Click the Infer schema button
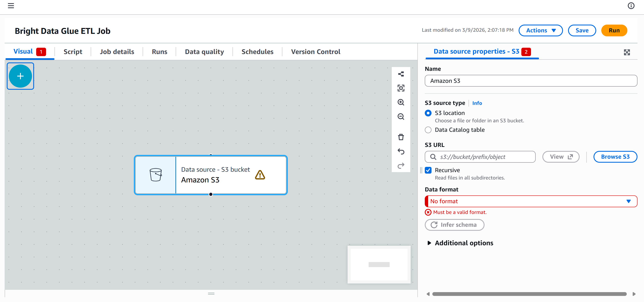The image size is (644, 302). coord(454,225)
